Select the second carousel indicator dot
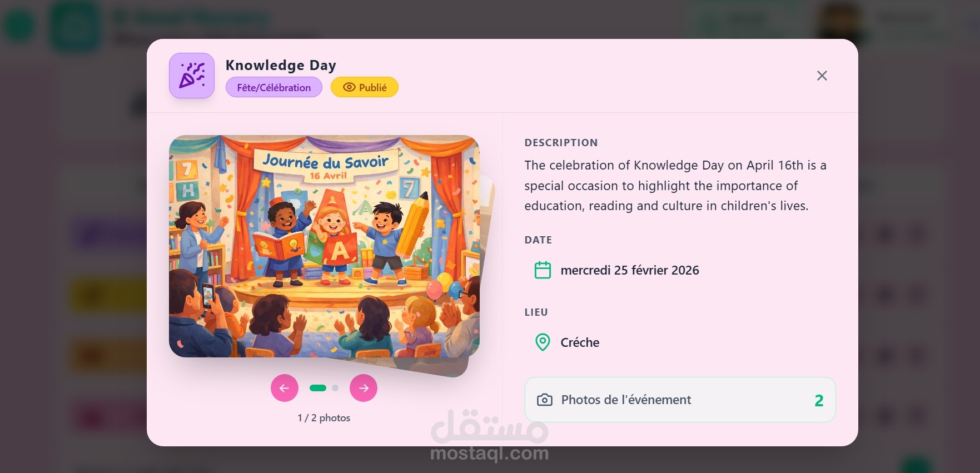 [x=335, y=388]
